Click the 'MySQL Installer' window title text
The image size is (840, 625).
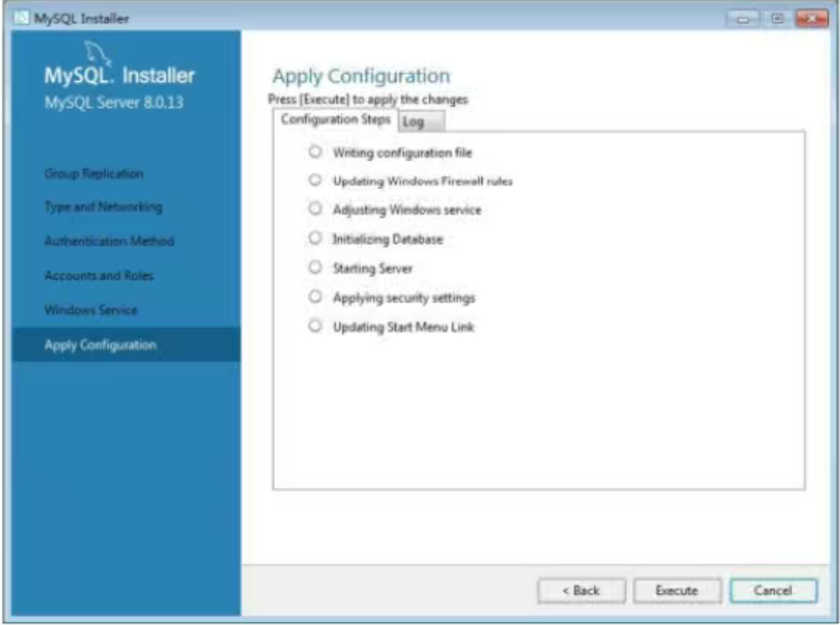click(81, 19)
